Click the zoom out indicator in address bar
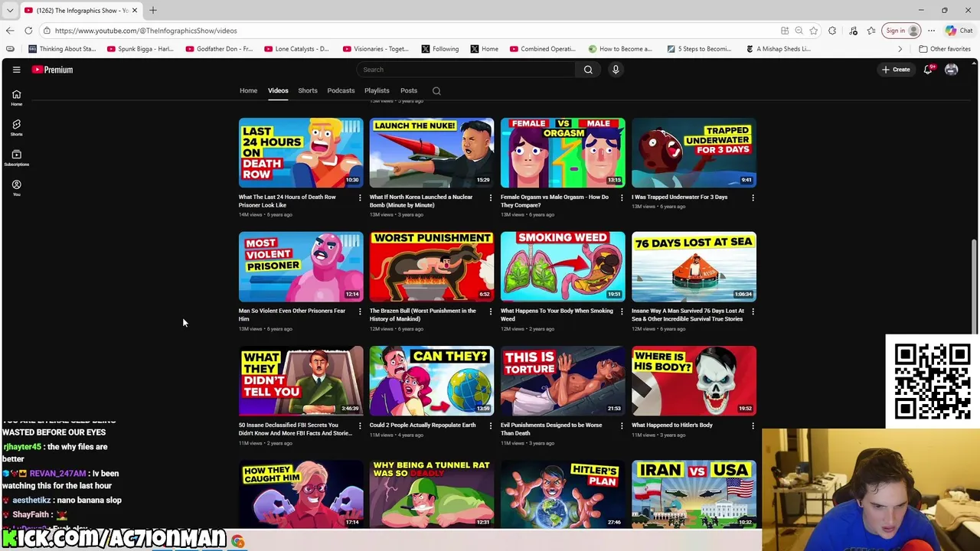The height and width of the screenshot is (551, 980). point(799,31)
